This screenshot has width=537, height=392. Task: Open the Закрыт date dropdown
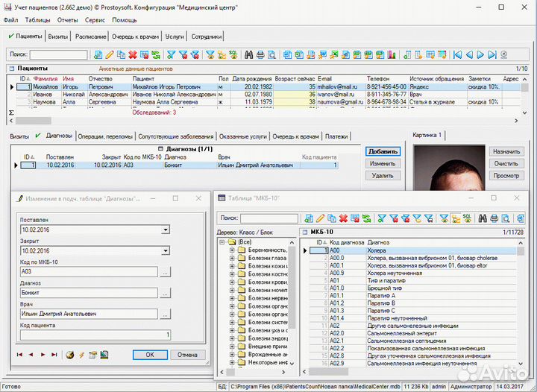tap(165, 251)
